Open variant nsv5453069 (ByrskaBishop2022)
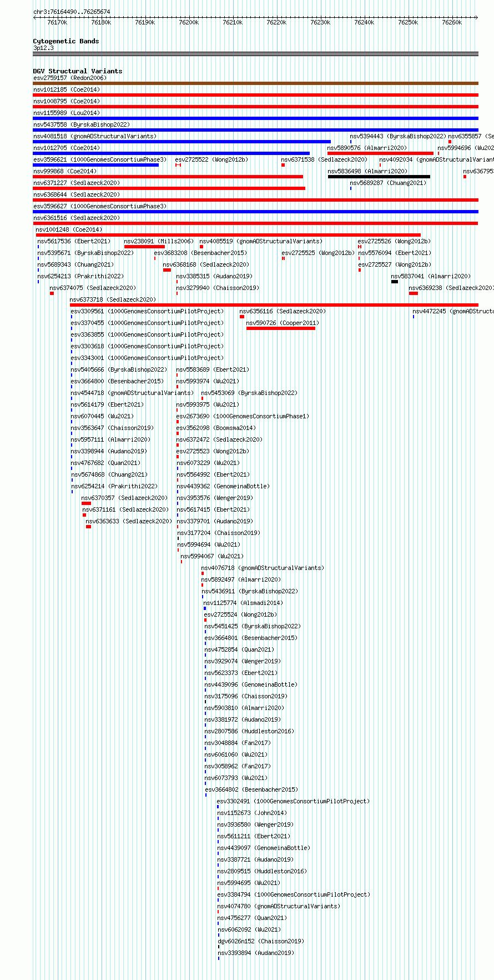Screen dimensions: 494x980 (x=250, y=393)
